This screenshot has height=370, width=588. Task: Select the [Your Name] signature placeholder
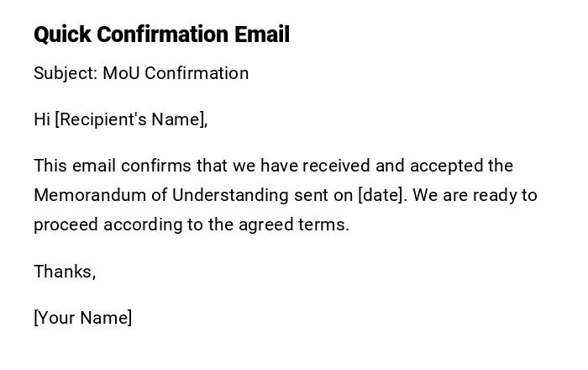(82, 318)
